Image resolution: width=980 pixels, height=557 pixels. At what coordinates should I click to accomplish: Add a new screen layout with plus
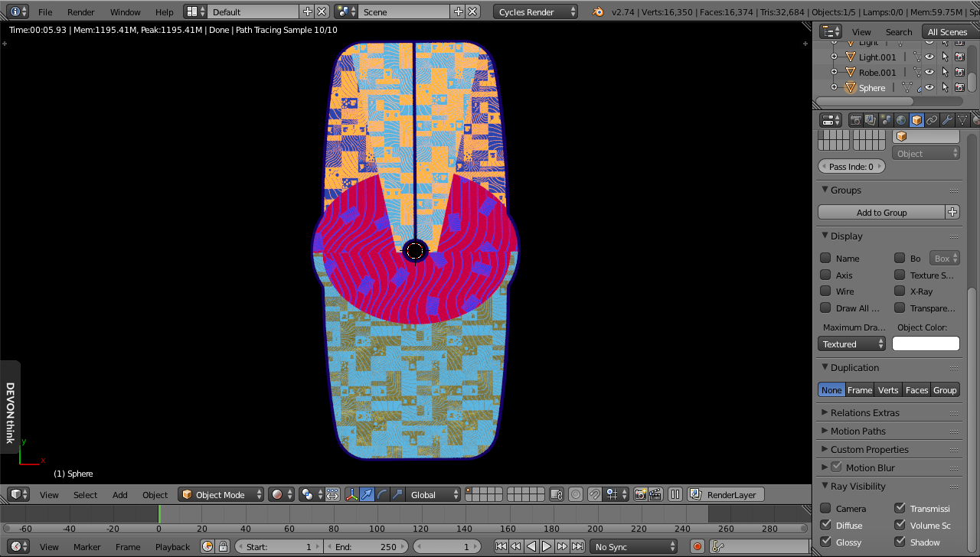pos(308,11)
